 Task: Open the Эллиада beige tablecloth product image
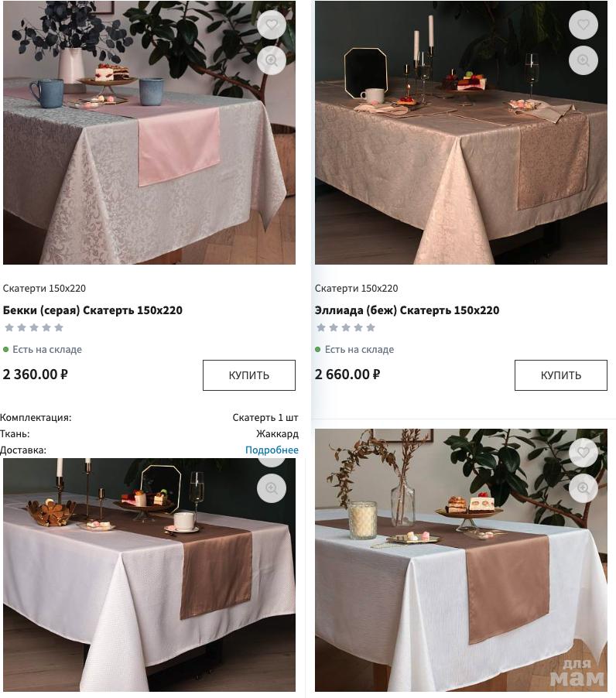461,132
